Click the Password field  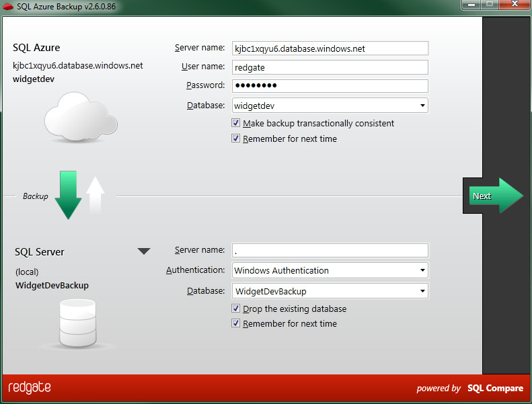click(x=330, y=86)
